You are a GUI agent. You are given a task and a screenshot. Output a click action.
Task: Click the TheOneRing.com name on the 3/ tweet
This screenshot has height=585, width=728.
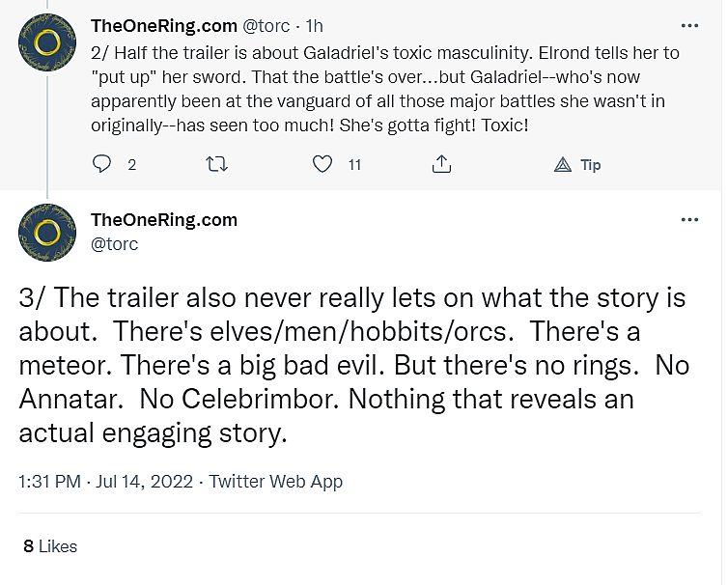(163, 220)
